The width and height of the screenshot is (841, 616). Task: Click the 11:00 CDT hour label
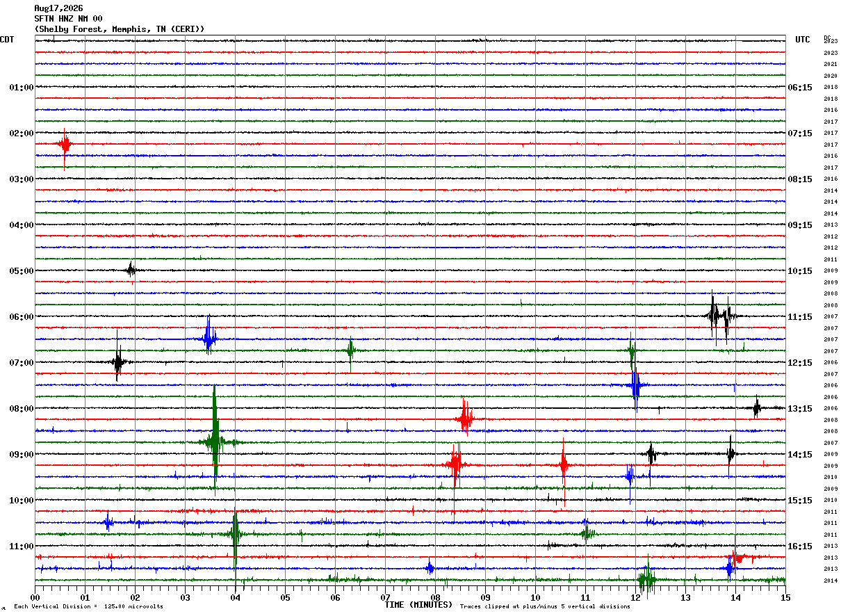coord(22,546)
